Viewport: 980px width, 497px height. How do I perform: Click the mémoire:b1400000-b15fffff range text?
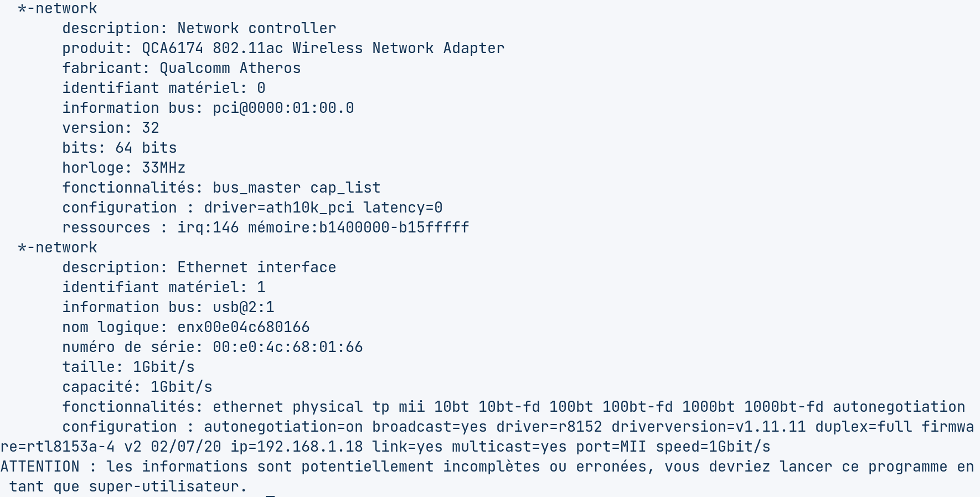coord(359,227)
